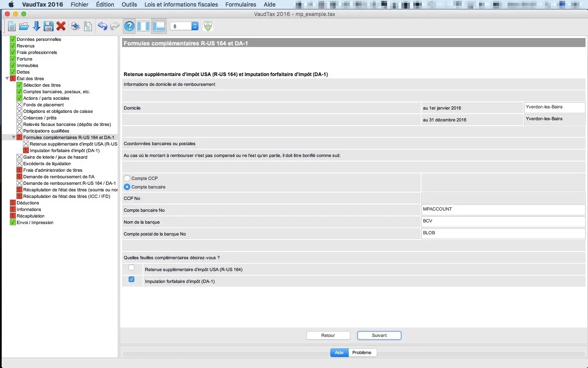Select Sélection des titres tree item

click(x=42, y=85)
